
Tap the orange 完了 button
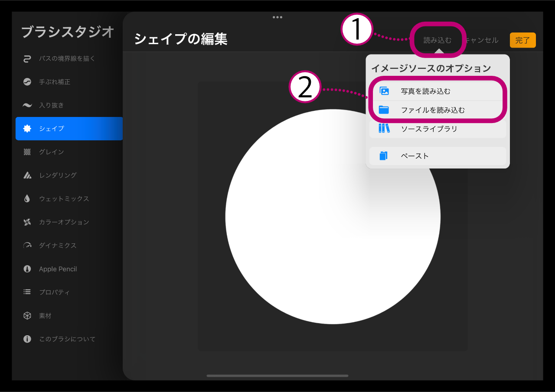(523, 40)
